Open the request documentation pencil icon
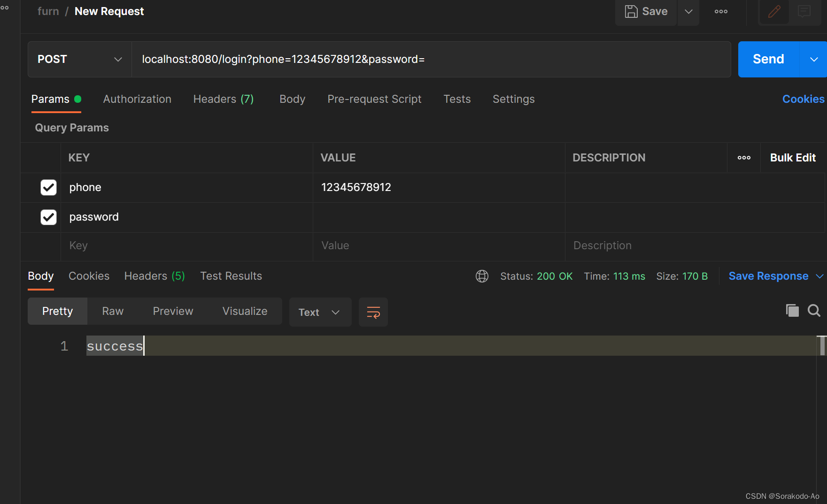 click(773, 11)
